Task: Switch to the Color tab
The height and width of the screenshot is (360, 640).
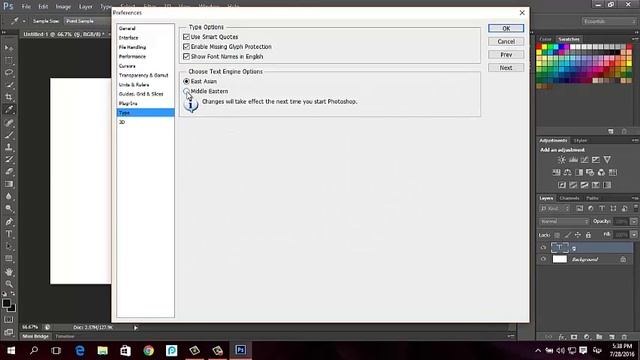Action: point(545,39)
